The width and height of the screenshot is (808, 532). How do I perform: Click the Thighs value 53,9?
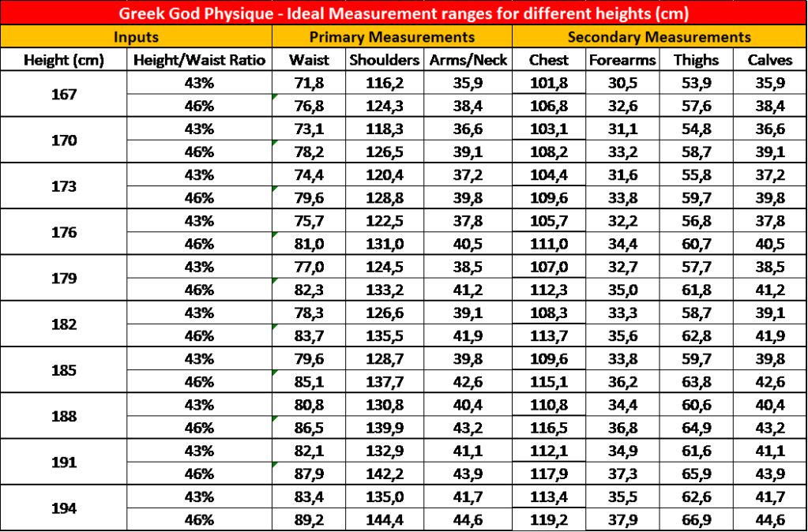[696, 83]
